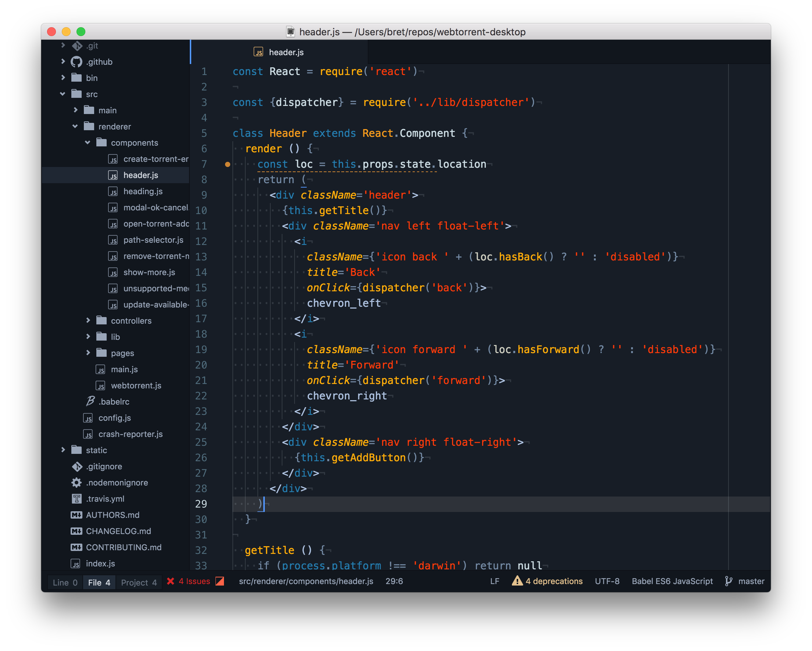The image size is (812, 651).
Task: Change the LF line ending setting
Action: click(495, 581)
